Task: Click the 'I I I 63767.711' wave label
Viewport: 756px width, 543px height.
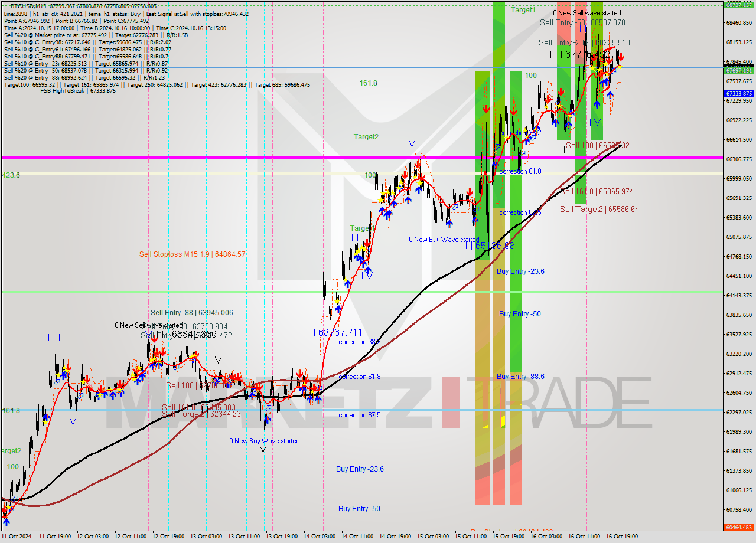Action: click(333, 333)
